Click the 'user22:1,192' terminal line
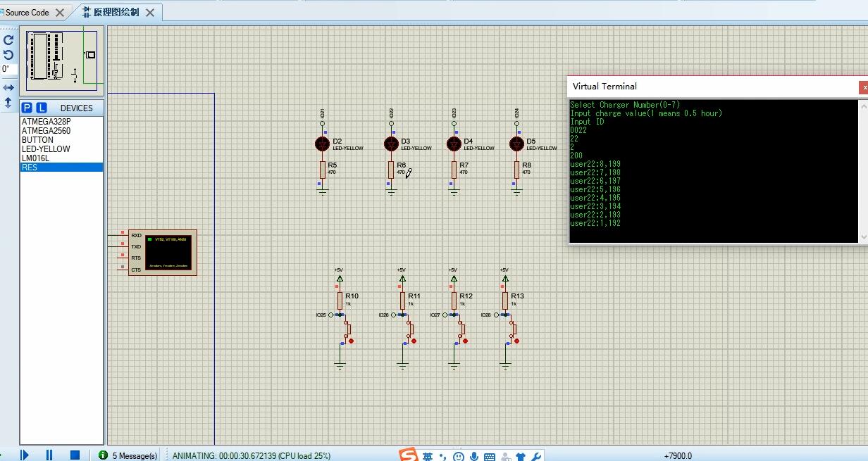This screenshot has height=461, width=868. coord(595,223)
